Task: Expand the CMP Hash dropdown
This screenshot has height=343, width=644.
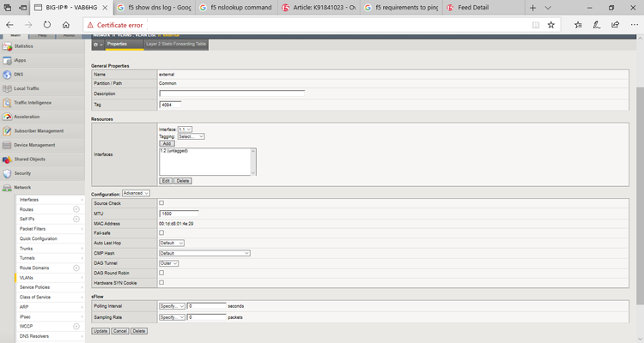Action: (204, 253)
